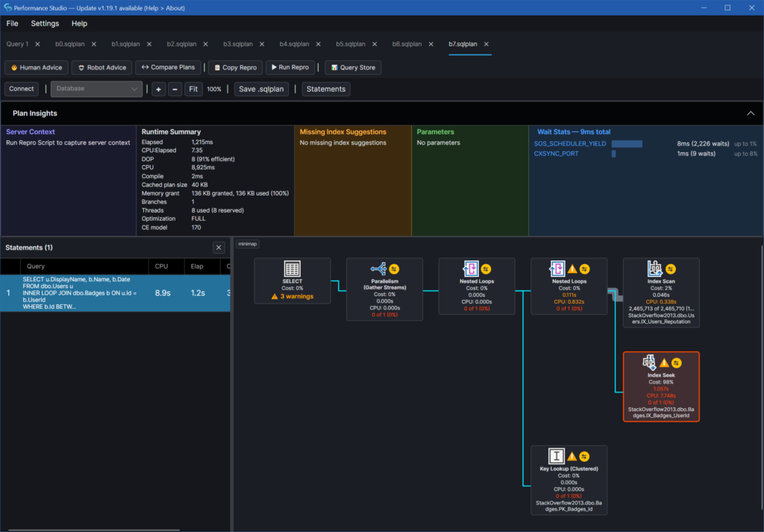This screenshot has width=764, height=532.
Task: Click Run Repro button
Action: (290, 67)
